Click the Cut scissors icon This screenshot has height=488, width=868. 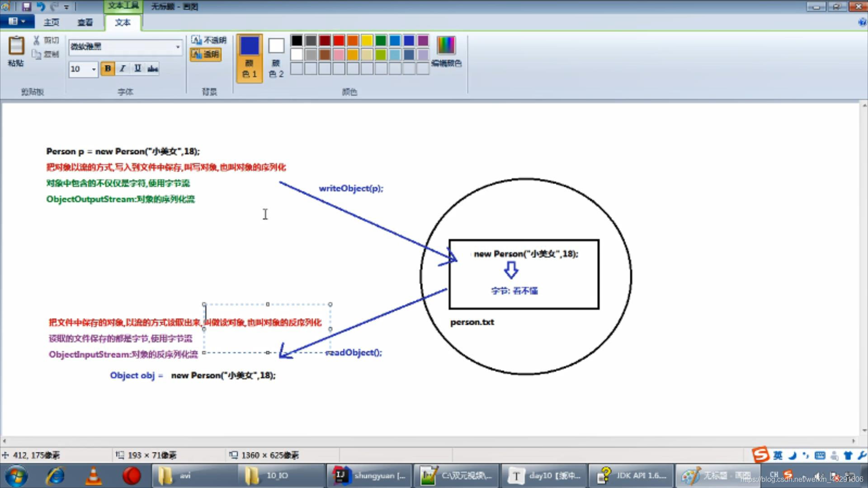tap(37, 41)
